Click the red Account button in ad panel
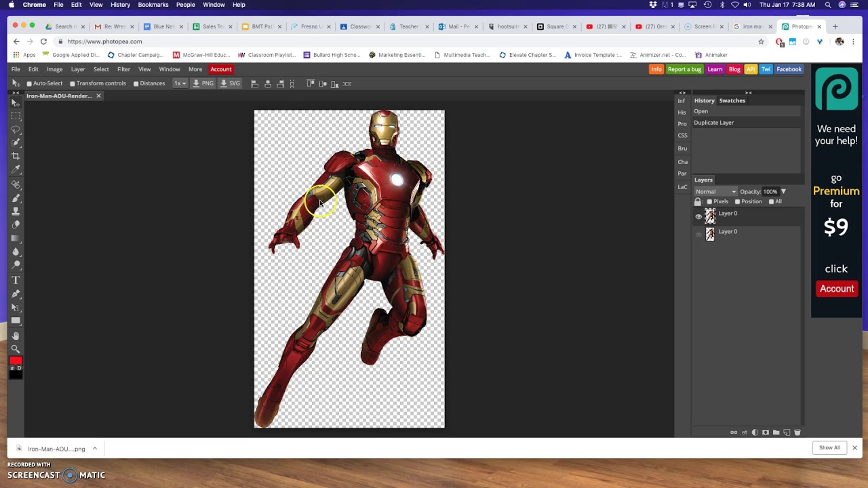 (x=836, y=289)
